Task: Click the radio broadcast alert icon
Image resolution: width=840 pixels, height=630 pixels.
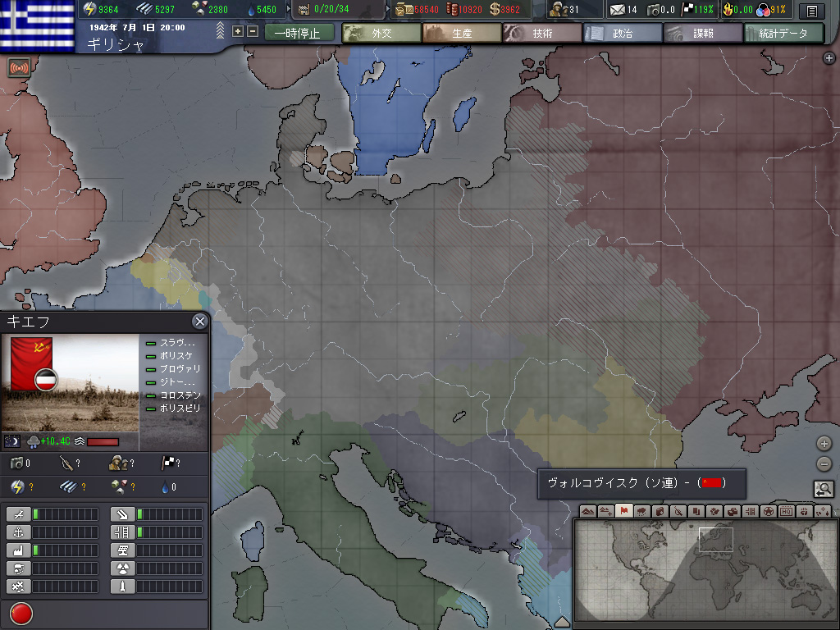Action: [x=20, y=68]
